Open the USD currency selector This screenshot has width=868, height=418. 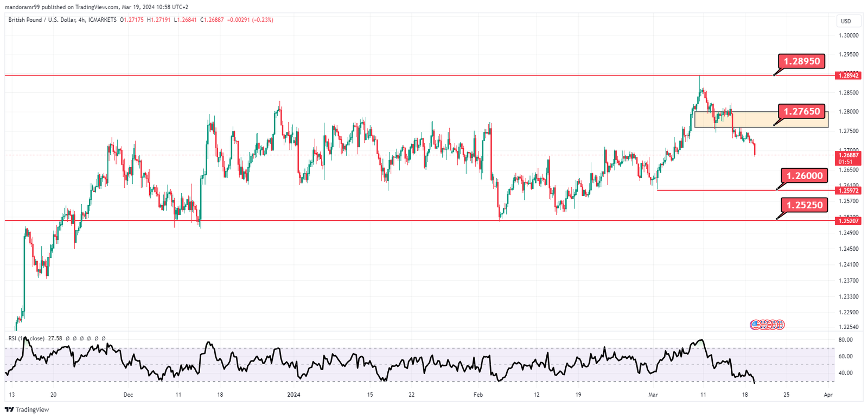pyautogui.click(x=846, y=21)
